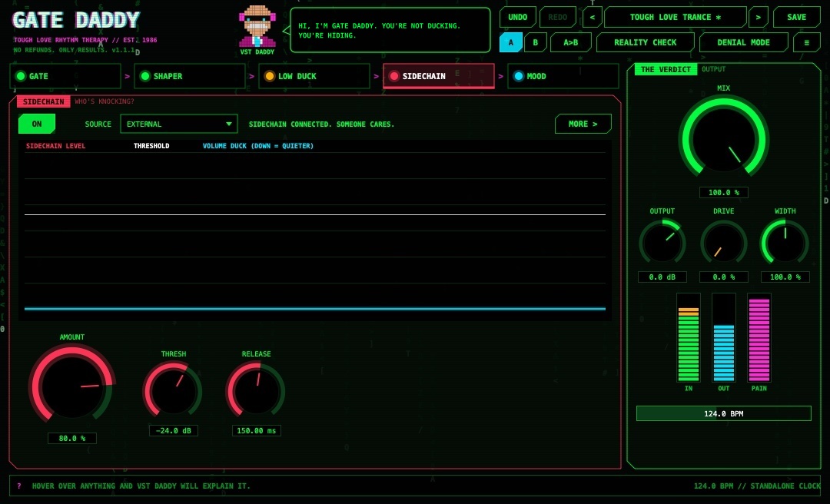
Task: Click the REALITY CHECK button
Action: coord(646,42)
